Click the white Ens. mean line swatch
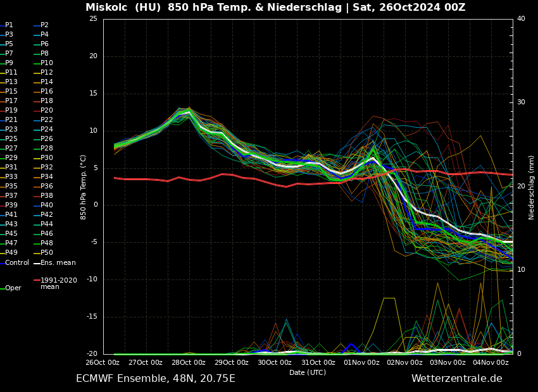 click(37, 263)
